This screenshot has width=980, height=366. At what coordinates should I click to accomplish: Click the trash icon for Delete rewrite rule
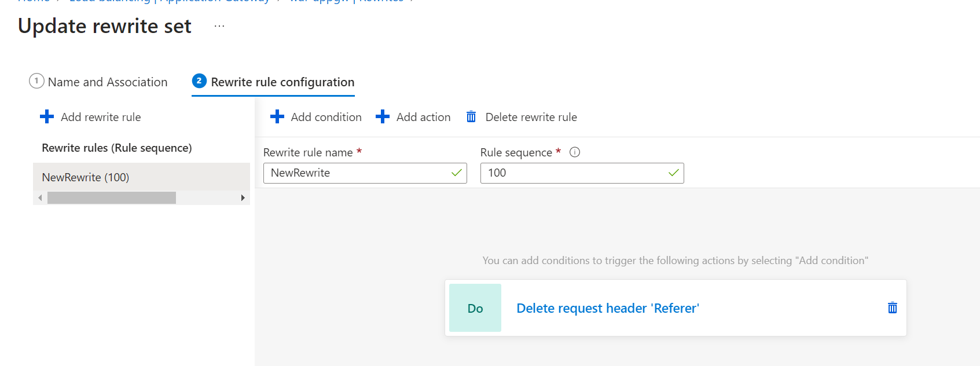click(471, 117)
